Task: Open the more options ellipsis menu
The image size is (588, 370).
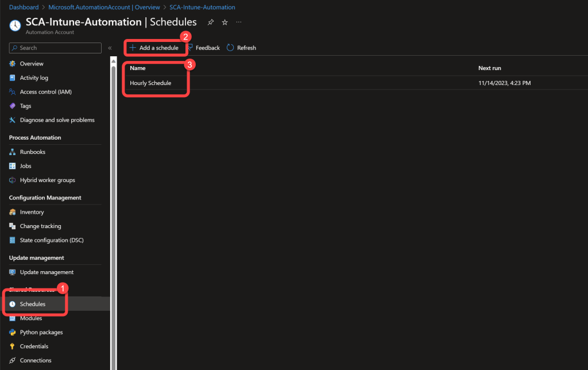Action: 239,22
